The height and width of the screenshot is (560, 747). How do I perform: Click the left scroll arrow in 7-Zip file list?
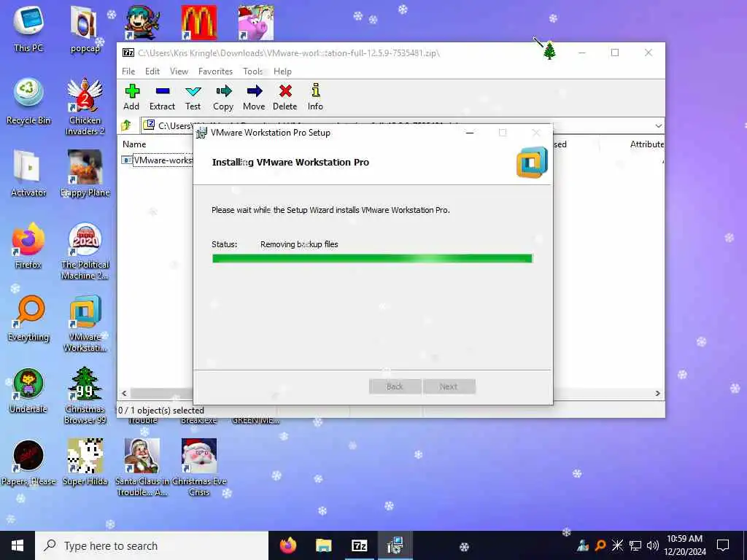point(124,393)
